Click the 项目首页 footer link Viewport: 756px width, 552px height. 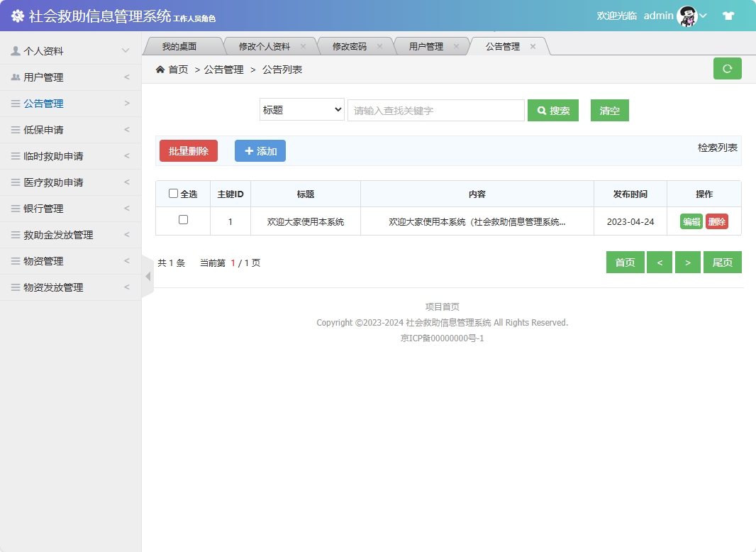[441, 307]
